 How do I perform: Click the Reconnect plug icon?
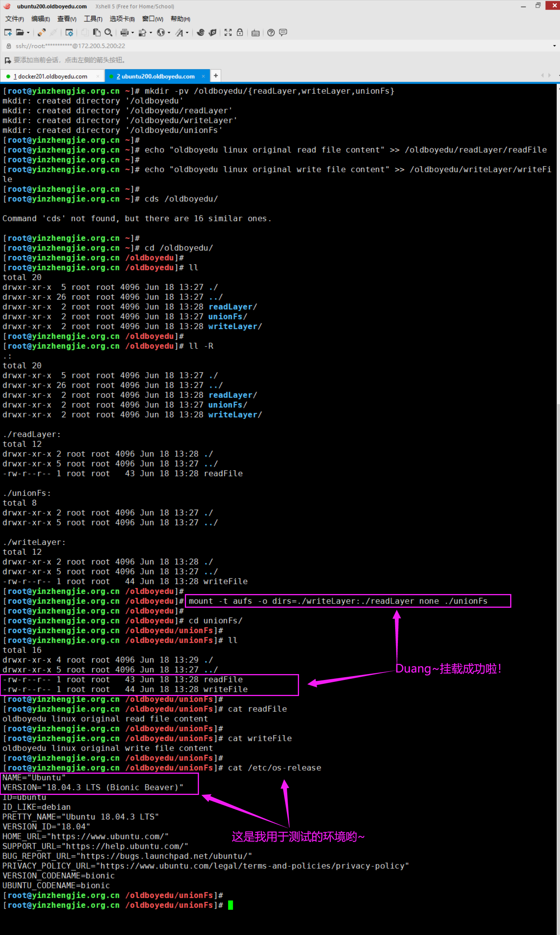pos(42,33)
